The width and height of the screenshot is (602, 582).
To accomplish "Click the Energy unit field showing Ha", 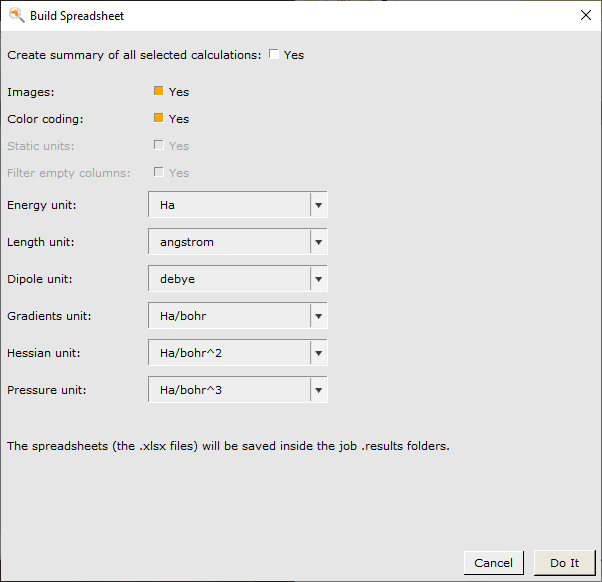I will point(229,205).
